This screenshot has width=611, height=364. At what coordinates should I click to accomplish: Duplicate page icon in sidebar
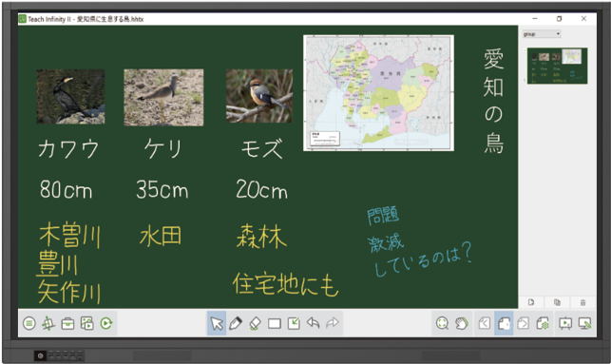coord(557,302)
